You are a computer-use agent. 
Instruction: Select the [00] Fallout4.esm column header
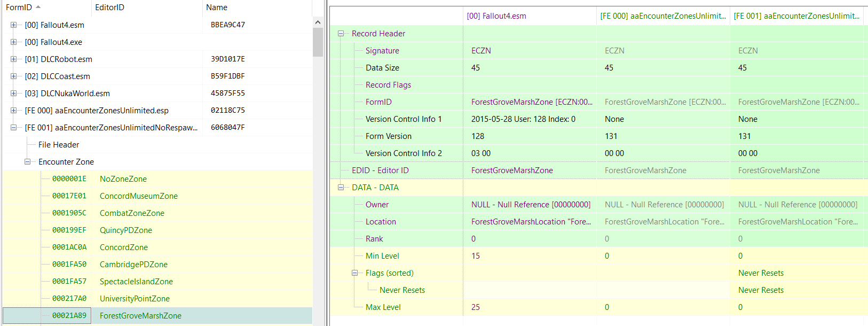(x=530, y=16)
